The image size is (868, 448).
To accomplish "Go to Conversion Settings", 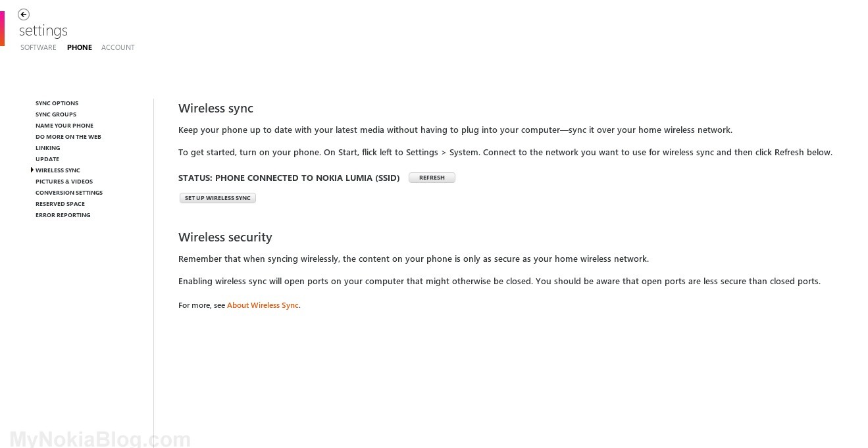I will [69, 193].
